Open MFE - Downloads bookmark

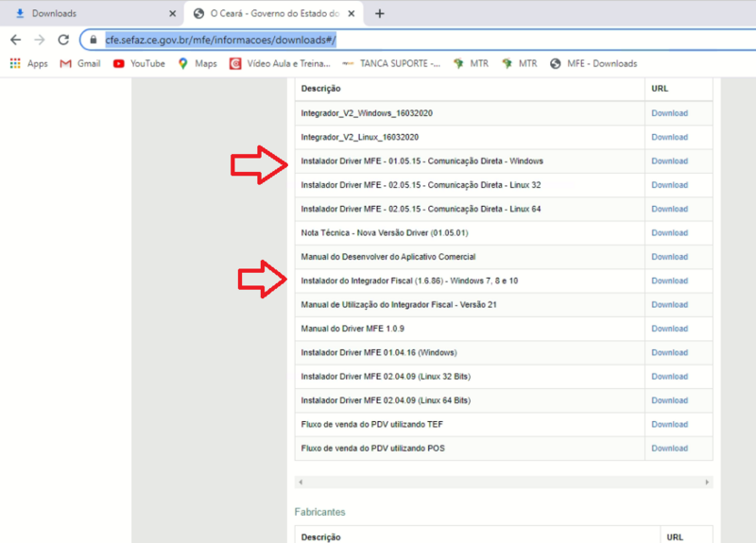coord(593,63)
